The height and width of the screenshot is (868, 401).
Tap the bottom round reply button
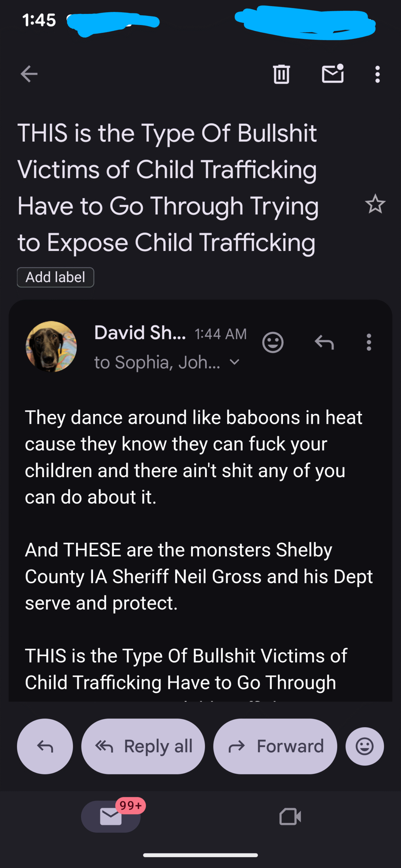[x=45, y=746]
